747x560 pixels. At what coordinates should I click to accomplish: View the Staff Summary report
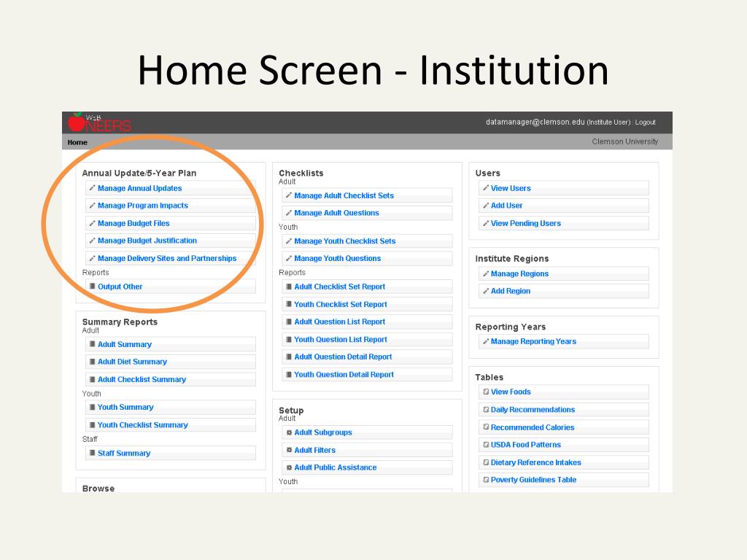[x=124, y=454]
